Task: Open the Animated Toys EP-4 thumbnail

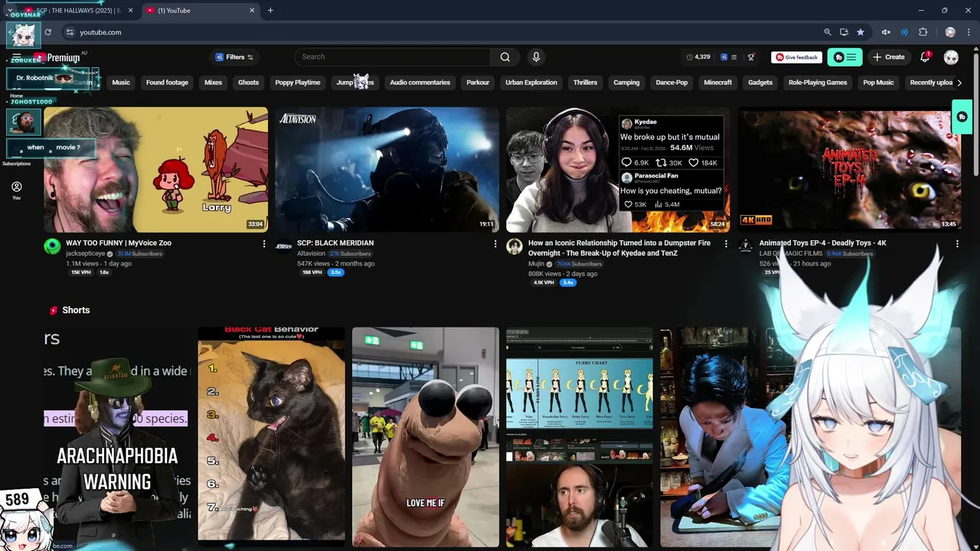Action: (848, 169)
